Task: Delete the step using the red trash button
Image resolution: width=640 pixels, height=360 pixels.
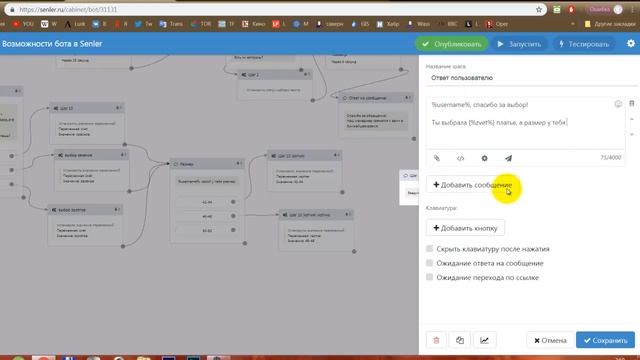Action: pos(436,340)
